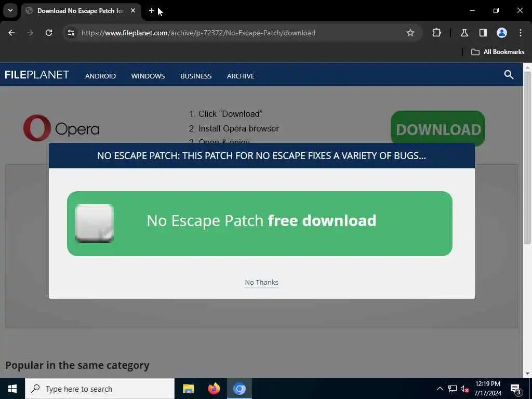Open the Android menu item

click(100, 76)
